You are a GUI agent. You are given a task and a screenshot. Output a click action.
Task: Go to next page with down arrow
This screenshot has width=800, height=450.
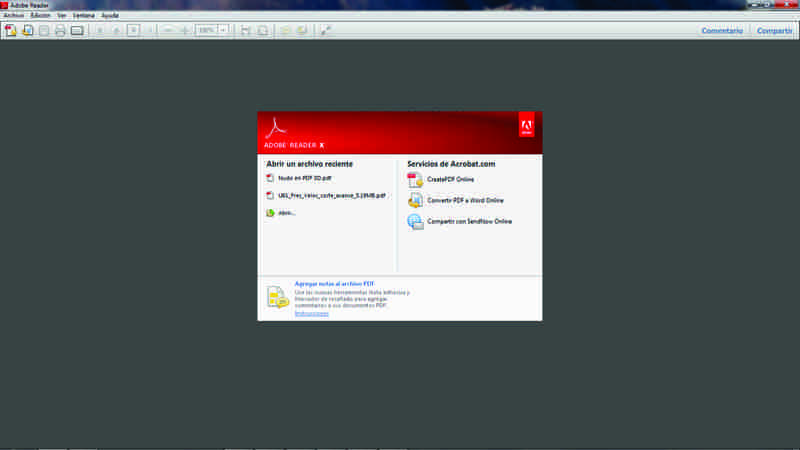116,31
